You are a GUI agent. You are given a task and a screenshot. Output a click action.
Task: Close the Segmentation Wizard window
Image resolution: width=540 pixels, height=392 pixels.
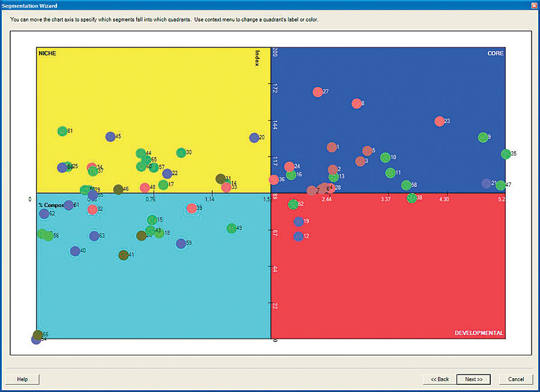534,5
